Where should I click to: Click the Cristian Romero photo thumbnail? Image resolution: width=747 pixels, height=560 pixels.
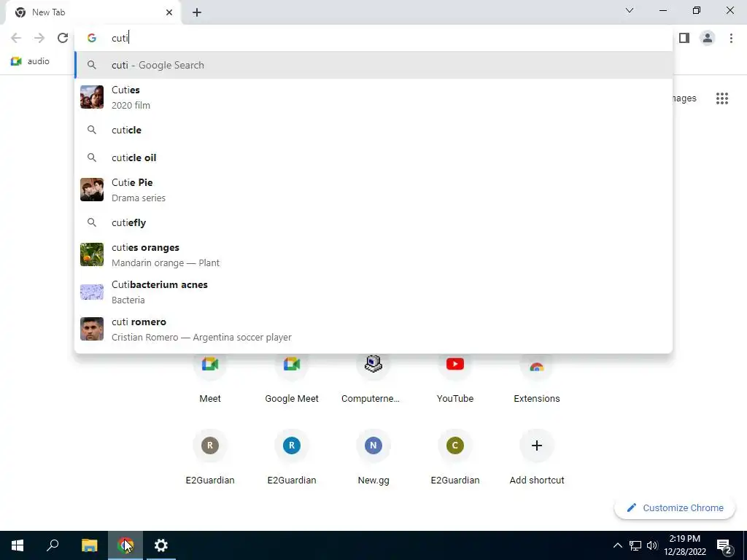click(92, 329)
